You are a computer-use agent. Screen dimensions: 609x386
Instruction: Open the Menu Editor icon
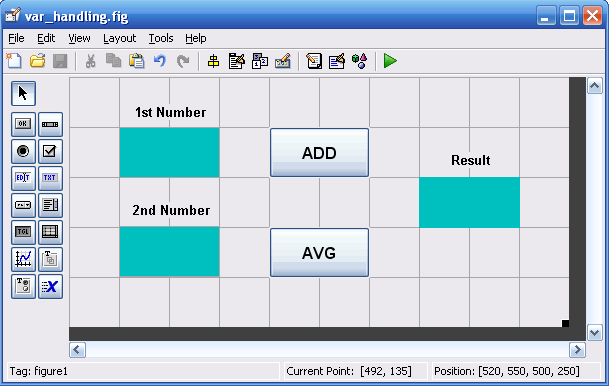[x=237, y=61]
